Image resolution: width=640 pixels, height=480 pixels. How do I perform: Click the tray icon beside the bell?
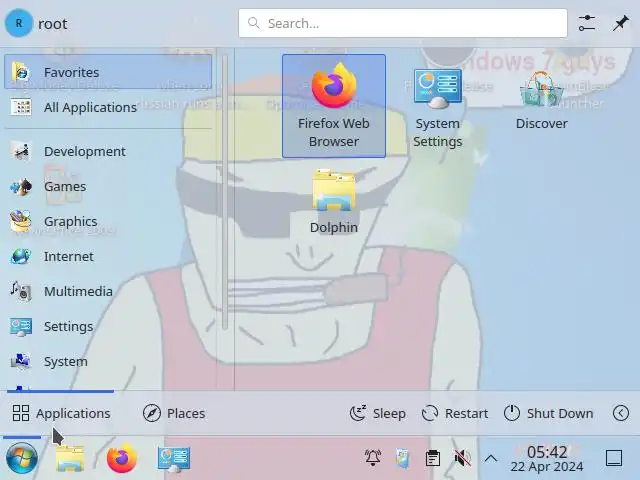pyautogui.click(x=402, y=458)
